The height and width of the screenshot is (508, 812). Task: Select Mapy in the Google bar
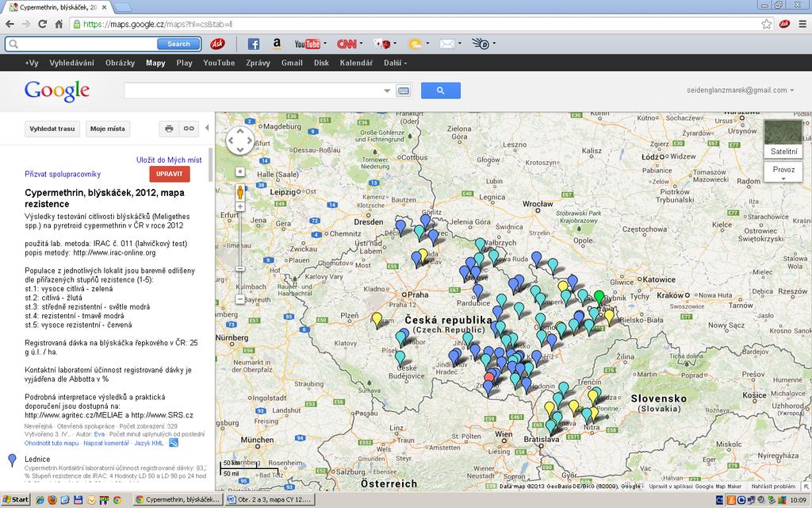(x=155, y=63)
